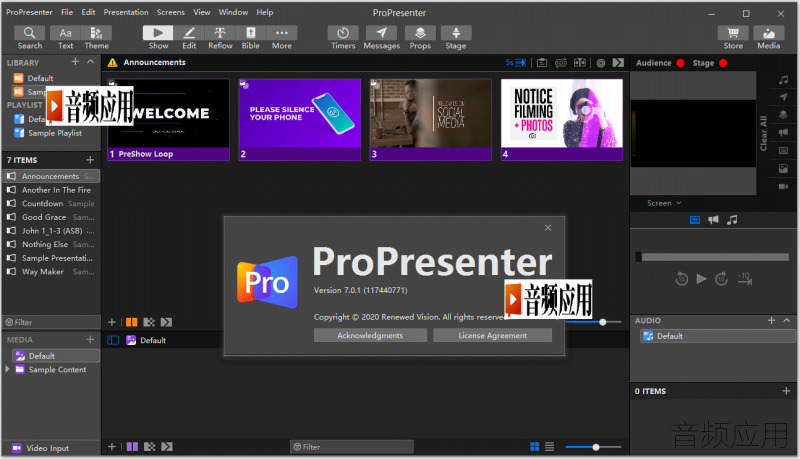Select the Way Maker presentation
800x459 pixels.
51,272
